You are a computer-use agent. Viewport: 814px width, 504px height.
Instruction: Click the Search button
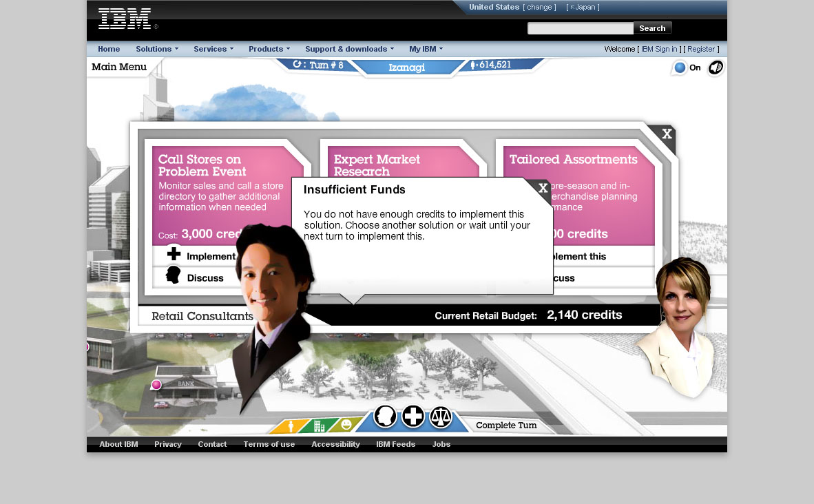coord(652,28)
